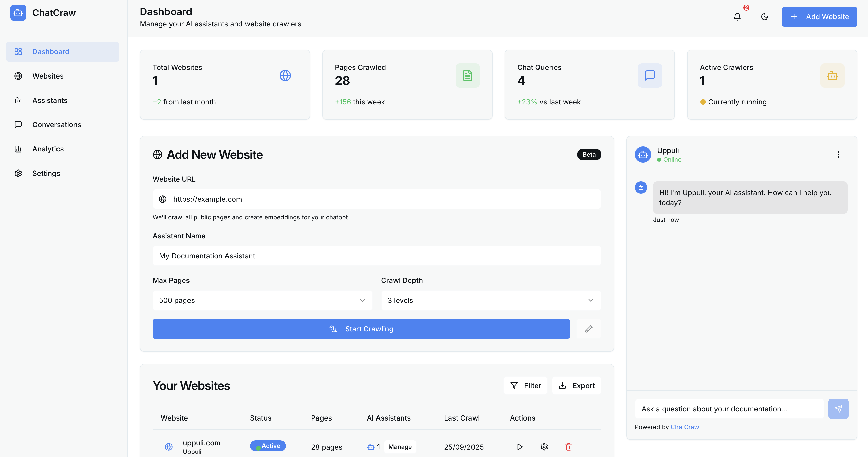This screenshot has width=868, height=457.
Task: Open the Uppuli chat three-dot menu
Action: pos(838,155)
